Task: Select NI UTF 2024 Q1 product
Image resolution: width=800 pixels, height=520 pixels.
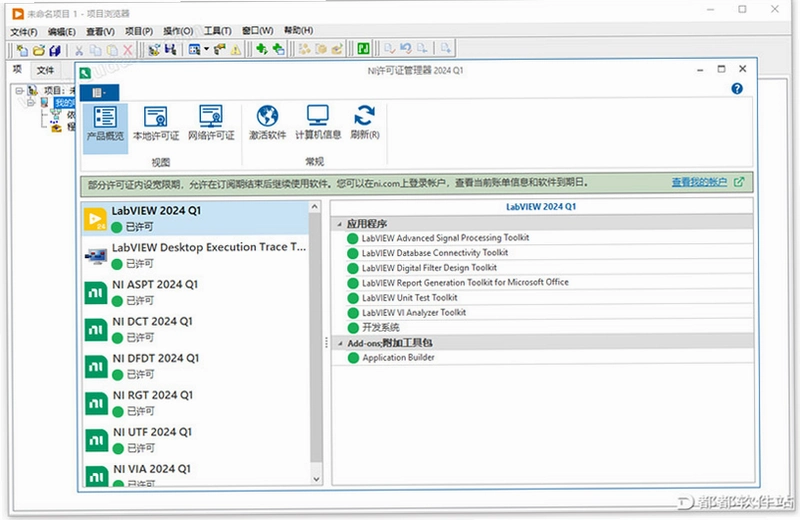Action: tap(195, 439)
